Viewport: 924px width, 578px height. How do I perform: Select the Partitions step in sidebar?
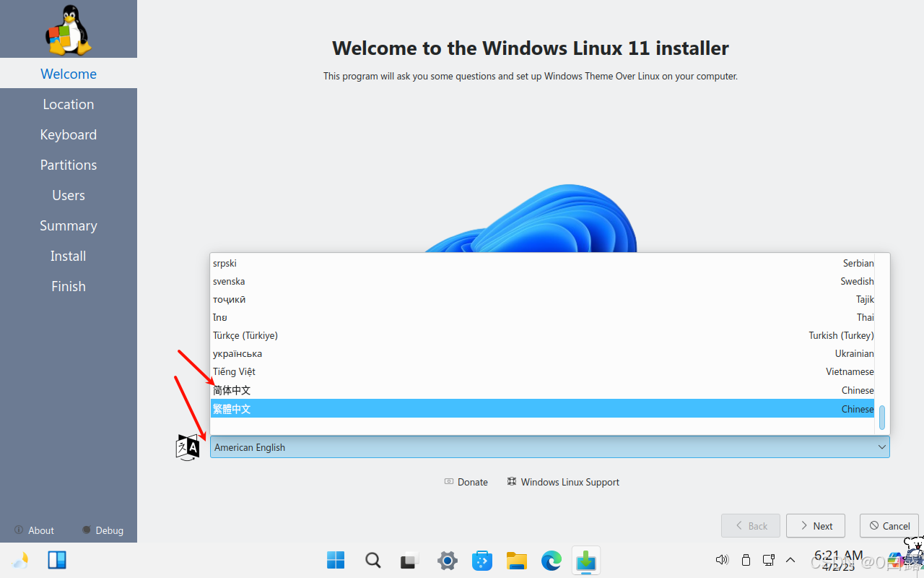click(69, 165)
